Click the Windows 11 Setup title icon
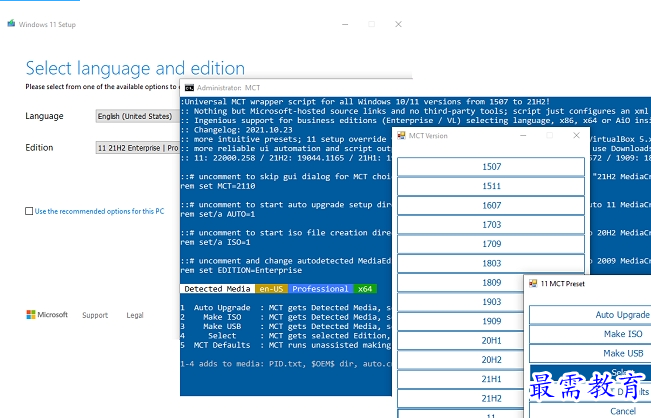 pos(11,23)
